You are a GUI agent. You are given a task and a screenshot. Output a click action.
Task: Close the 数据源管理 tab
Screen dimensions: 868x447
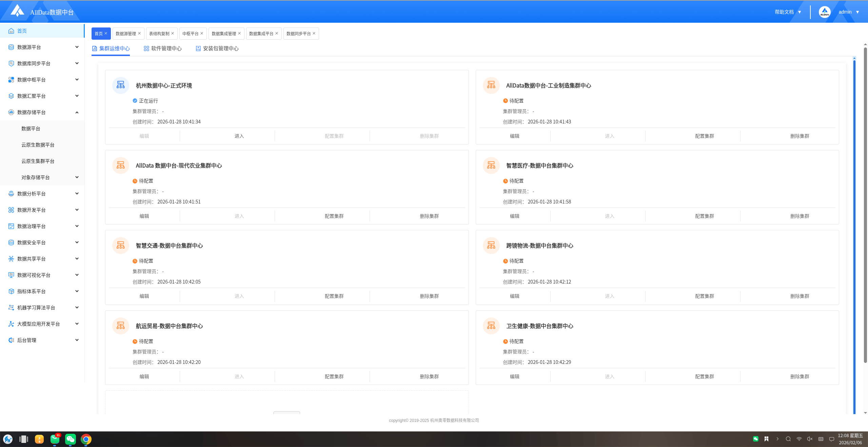pyautogui.click(x=139, y=33)
